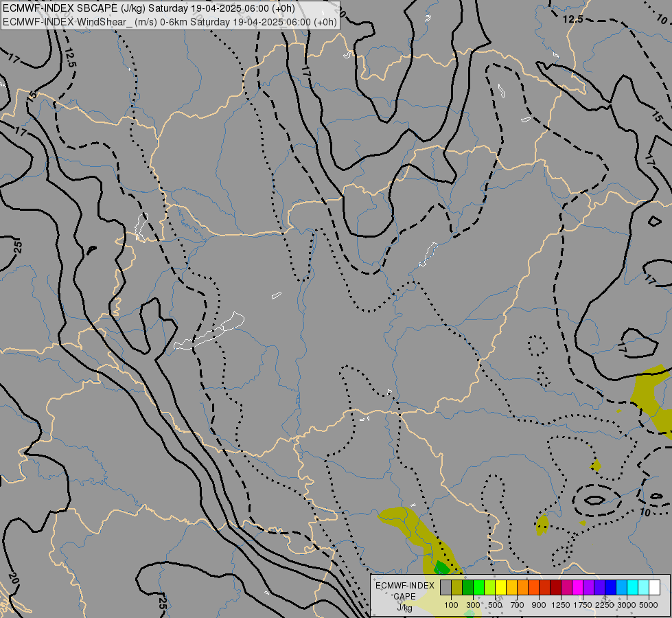Image resolution: width=672 pixels, height=618 pixels.
Task: Click the 1750 legend tick label
Action: (x=583, y=605)
